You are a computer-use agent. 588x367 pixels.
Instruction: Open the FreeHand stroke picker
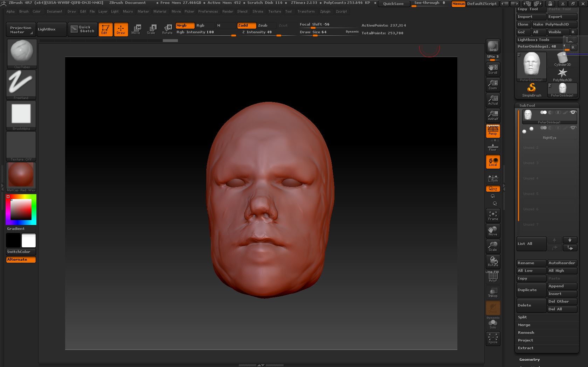[21, 84]
